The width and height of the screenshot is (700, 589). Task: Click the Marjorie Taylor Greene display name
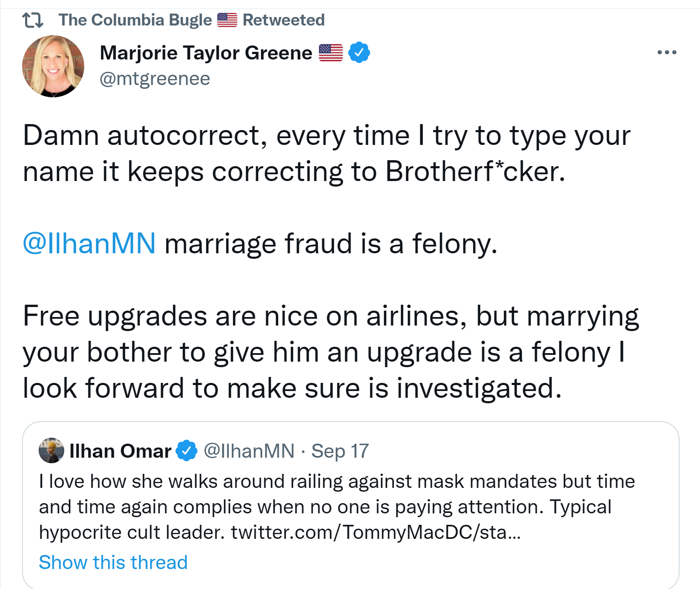coord(206,53)
